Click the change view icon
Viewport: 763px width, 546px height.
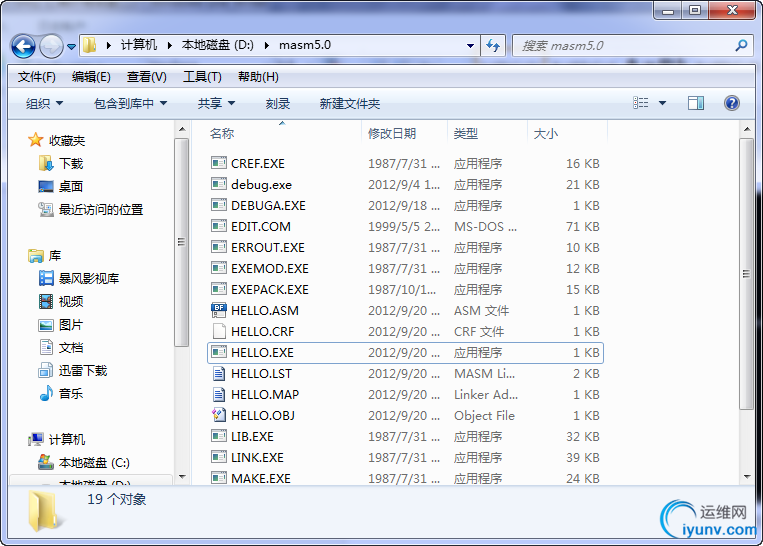pos(640,103)
